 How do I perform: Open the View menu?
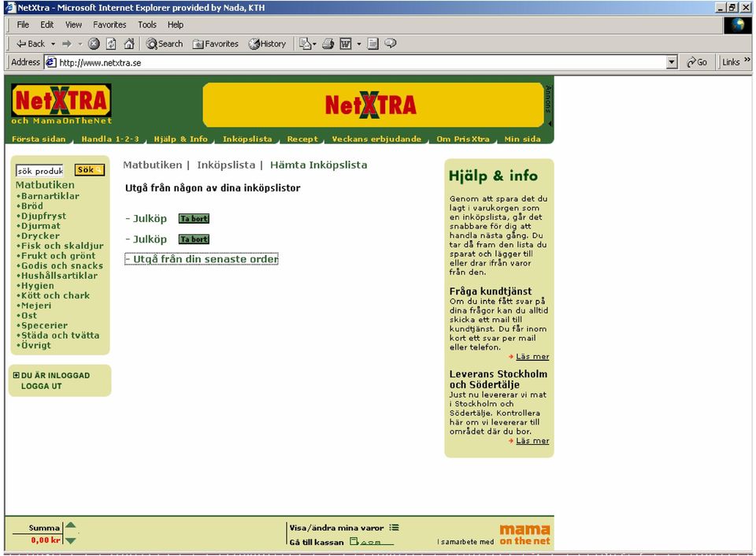[73, 24]
